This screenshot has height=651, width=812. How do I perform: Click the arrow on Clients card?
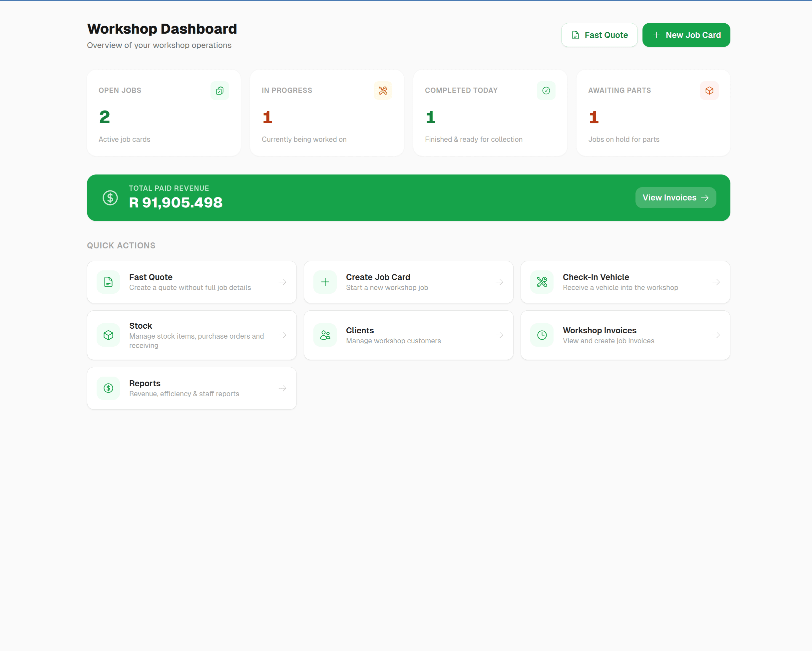(499, 335)
